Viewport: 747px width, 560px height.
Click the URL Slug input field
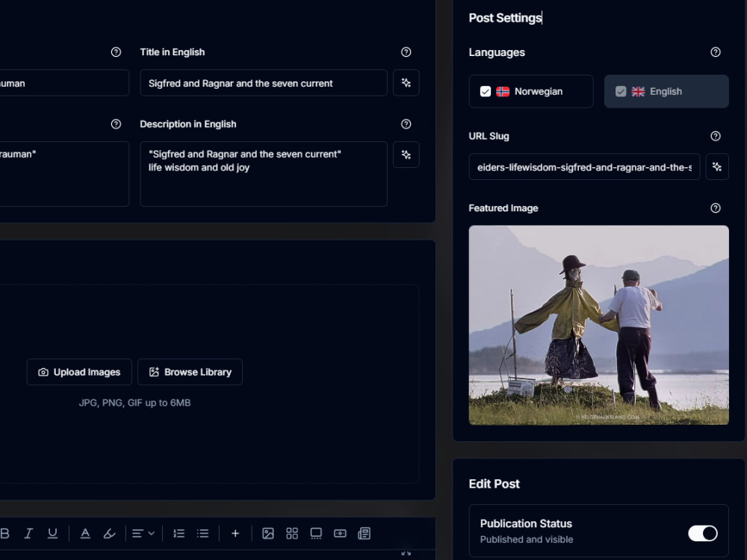click(x=584, y=167)
